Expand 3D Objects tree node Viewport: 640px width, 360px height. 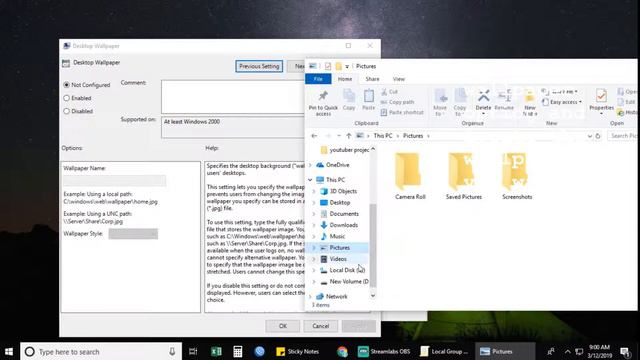(x=314, y=191)
